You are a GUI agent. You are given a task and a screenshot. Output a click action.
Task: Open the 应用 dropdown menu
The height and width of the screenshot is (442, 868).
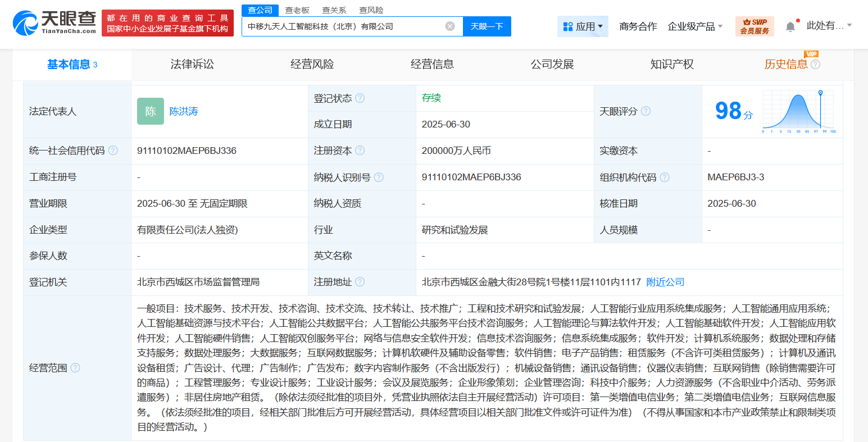tap(583, 26)
